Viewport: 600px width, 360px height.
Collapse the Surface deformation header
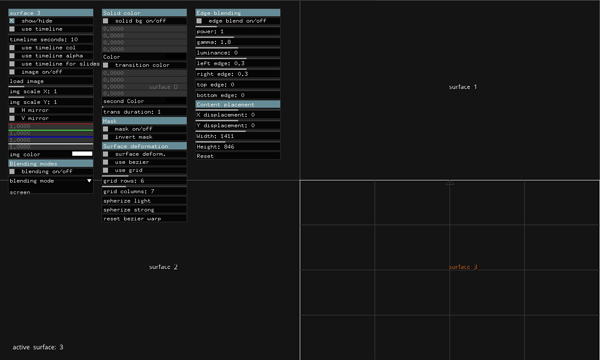click(144, 146)
